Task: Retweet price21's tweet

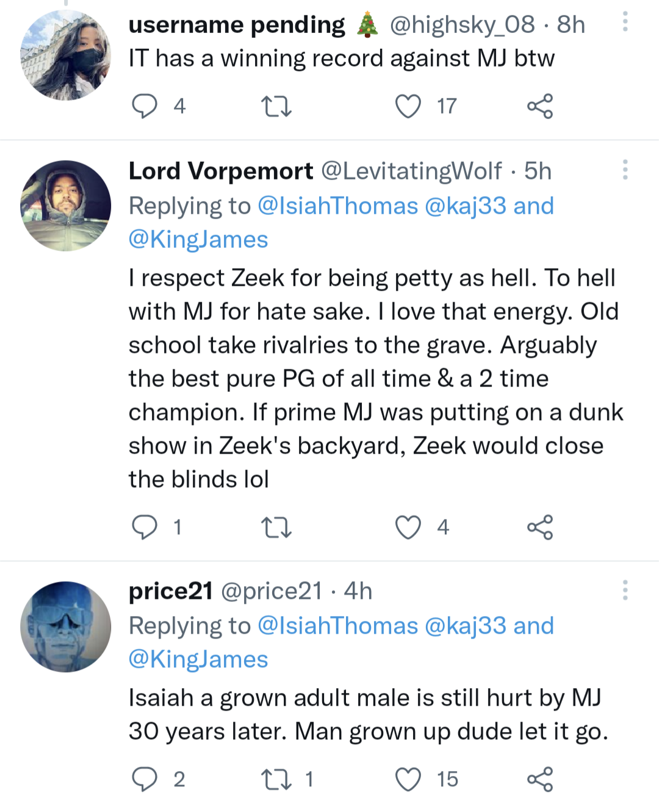Action: tap(276, 780)
